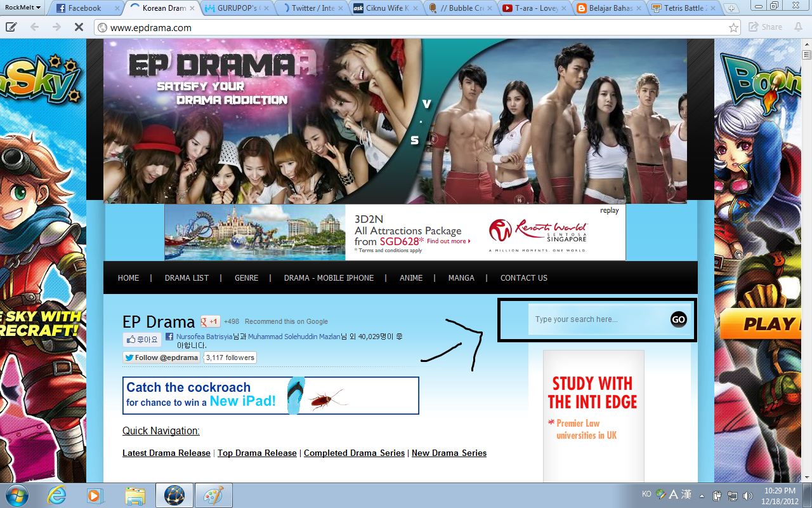This screenshot has height=508, width=812.
Task: Click the STUDY WITH THE INTI EDGE ad
Action: tap(593, 416)
